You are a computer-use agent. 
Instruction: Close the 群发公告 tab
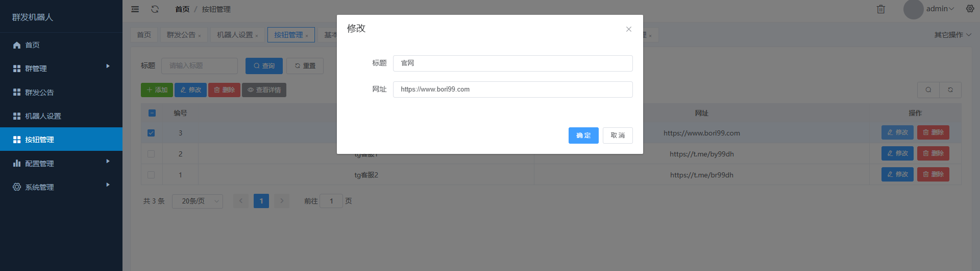[200, 36]
